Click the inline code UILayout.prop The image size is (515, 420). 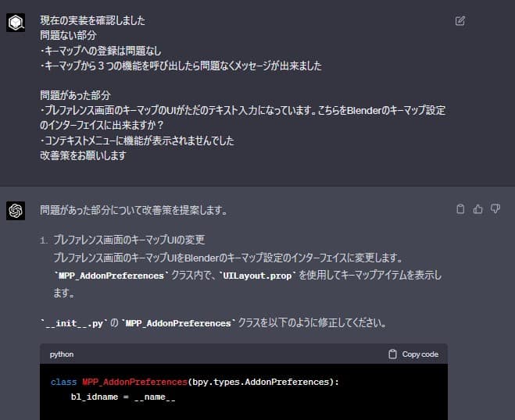pos(257,276)
